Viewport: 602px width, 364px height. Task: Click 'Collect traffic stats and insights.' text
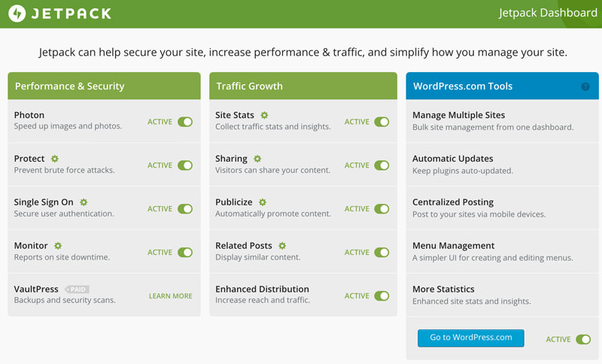coord(273,126)
